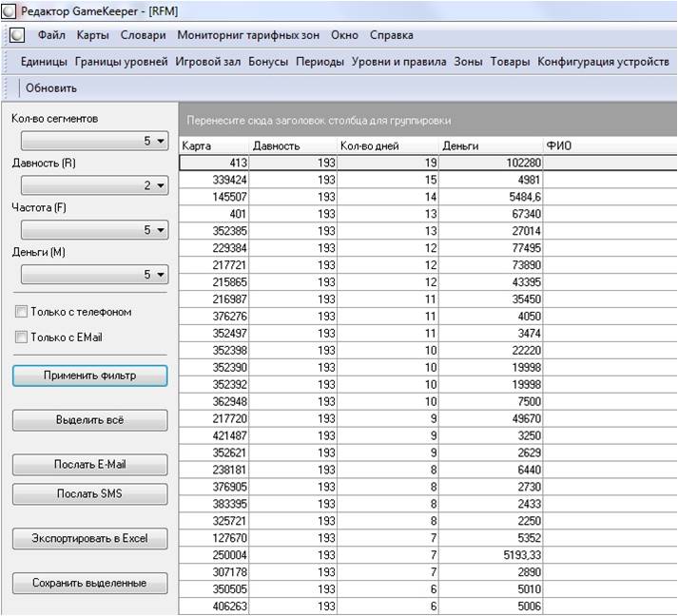Open the Справка menu
Image resolution: width=678 pixels, height=616 pixels.
(392, 35)
